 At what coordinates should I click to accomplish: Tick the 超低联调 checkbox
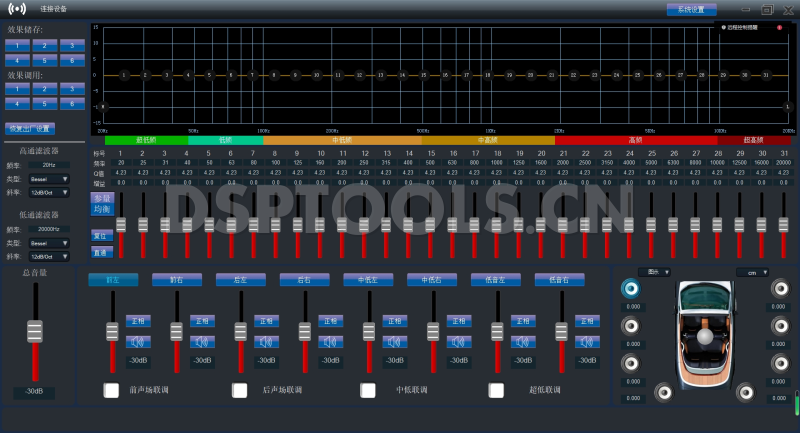[496, 390]
